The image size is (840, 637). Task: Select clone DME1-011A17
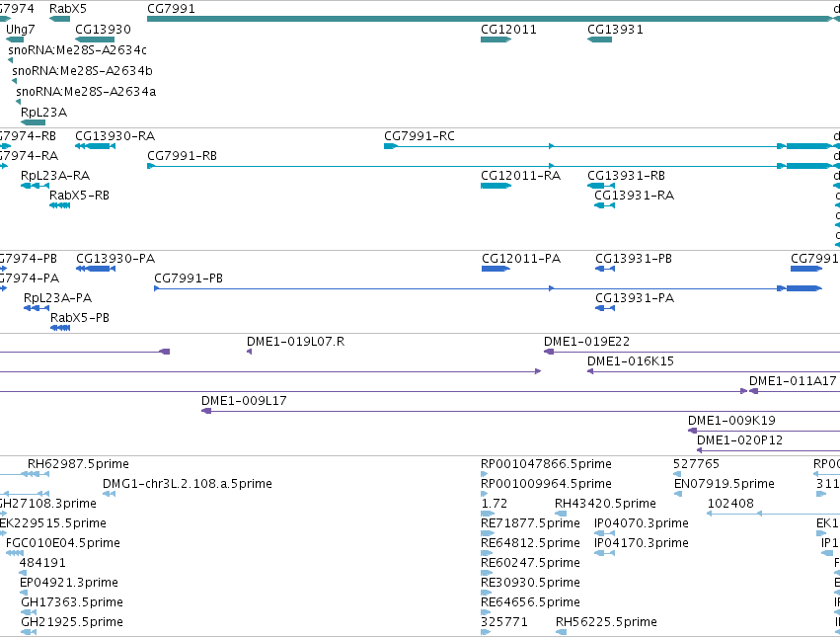pos(795,391)
